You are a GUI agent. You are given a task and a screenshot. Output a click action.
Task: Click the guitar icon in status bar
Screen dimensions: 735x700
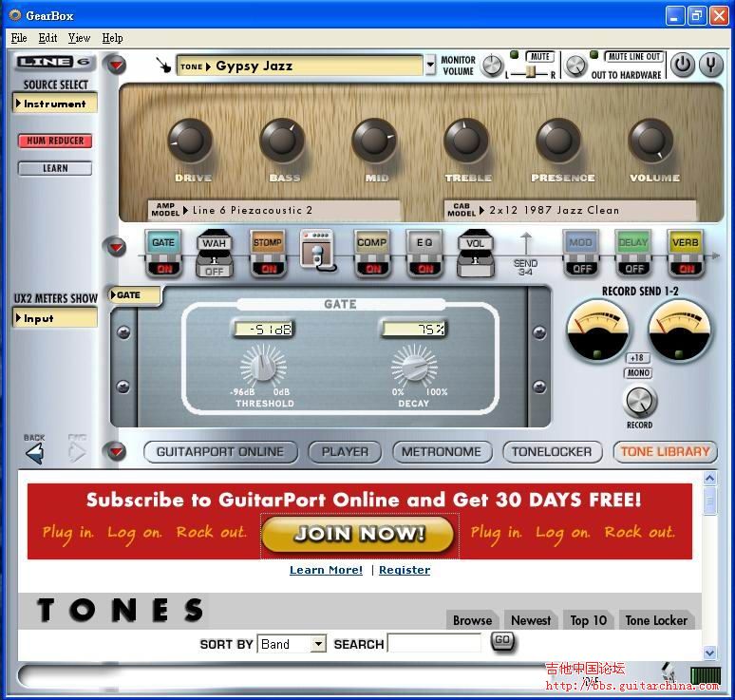click(x=669, y=673)
